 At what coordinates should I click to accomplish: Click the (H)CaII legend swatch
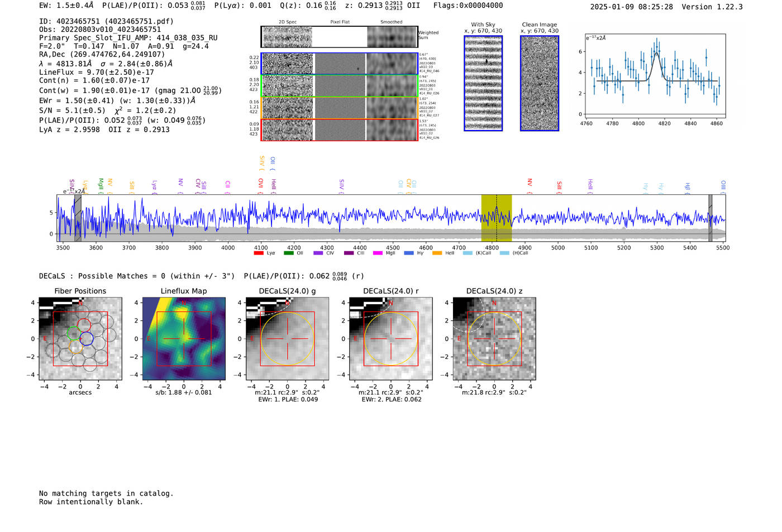504,253
